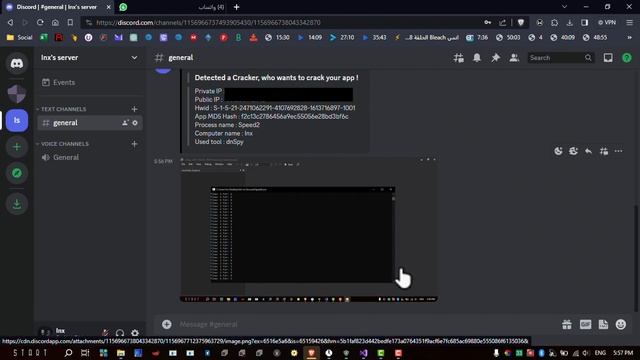Create a new text channel with plus
Viewport: 640px width, 360px height.
(x=134, y=109)
